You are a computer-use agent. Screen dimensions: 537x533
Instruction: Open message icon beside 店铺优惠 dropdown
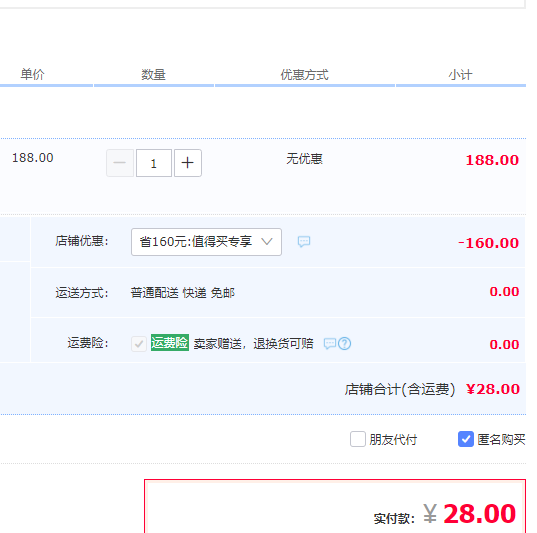304,241
